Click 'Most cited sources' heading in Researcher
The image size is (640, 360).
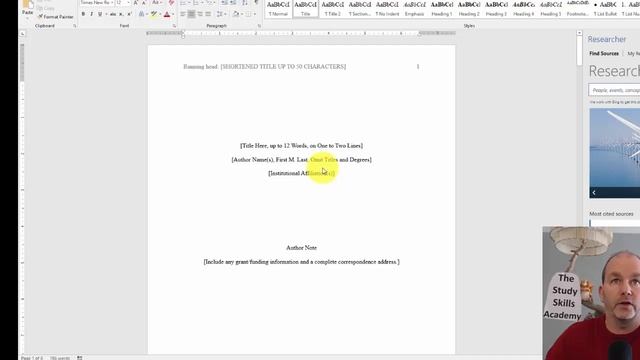point(611,214)
